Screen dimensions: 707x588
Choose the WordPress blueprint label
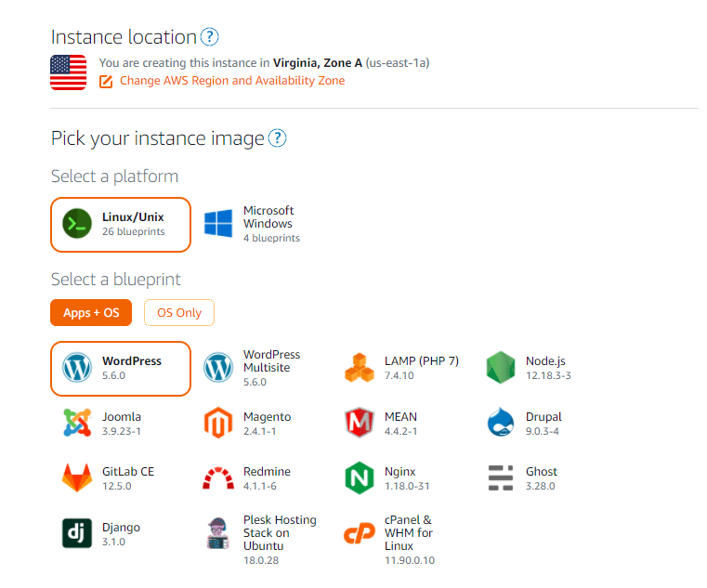pos(132,361)
